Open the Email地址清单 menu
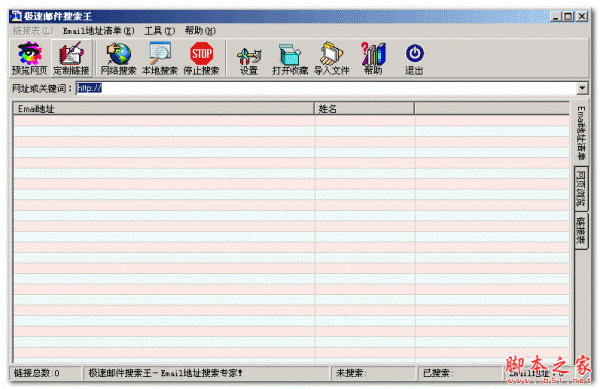 tap(99, 31)
